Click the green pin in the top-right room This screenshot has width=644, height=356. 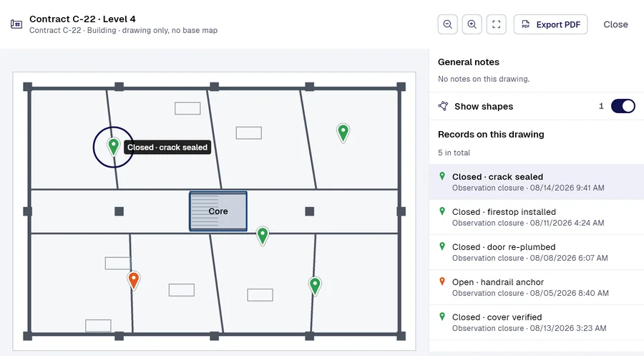(343, 133)
